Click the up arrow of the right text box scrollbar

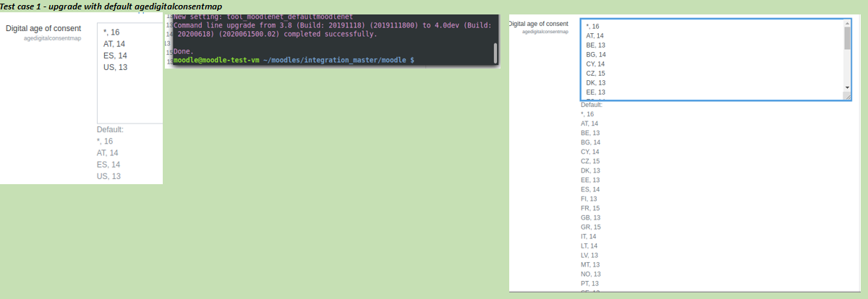point(847,23)
